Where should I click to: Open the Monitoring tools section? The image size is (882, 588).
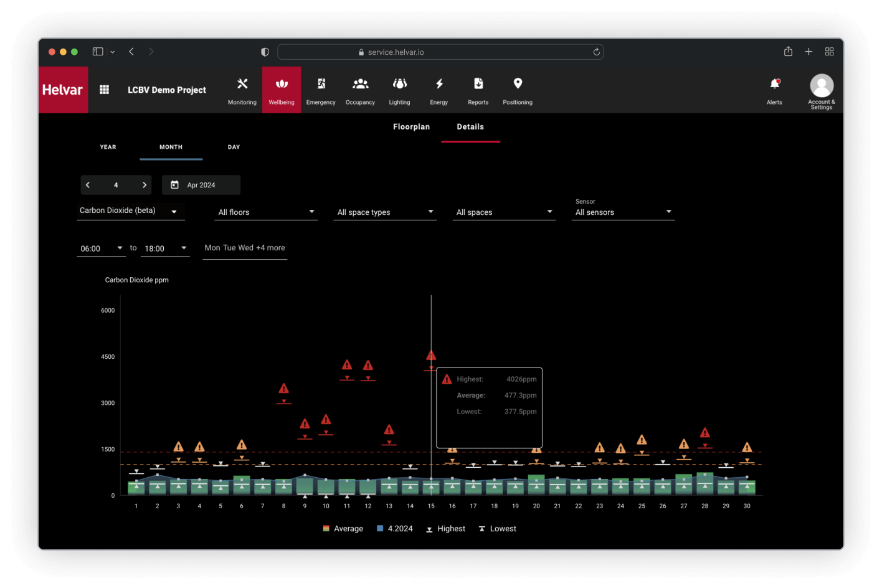click(242, 90)
